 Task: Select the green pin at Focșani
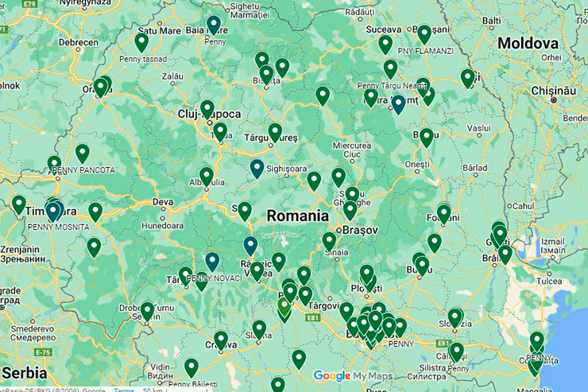(x=443, y=214)
